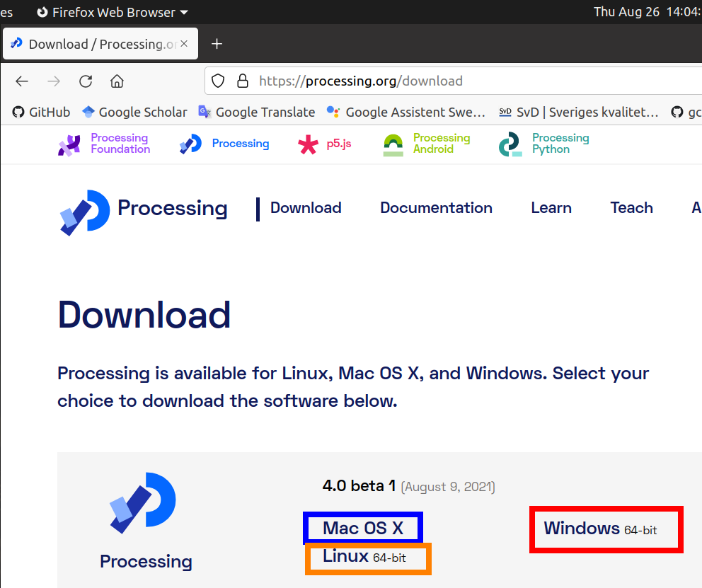Open the SvD Sveriges kvalitet bookmark

[x=578, y=112]
